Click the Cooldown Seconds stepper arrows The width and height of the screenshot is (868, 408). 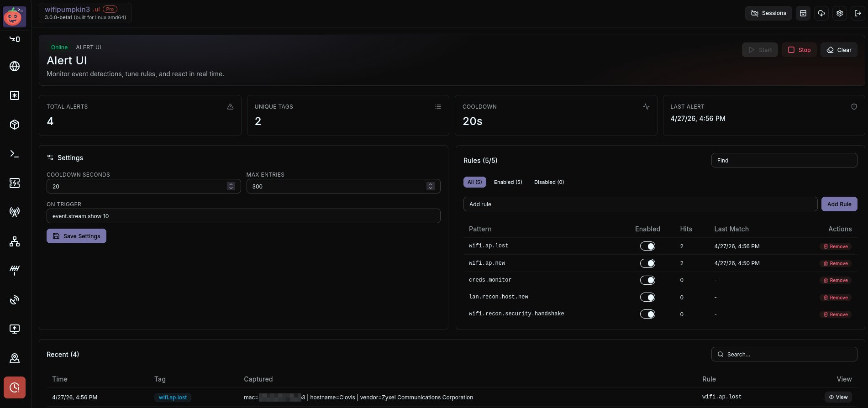231,186
